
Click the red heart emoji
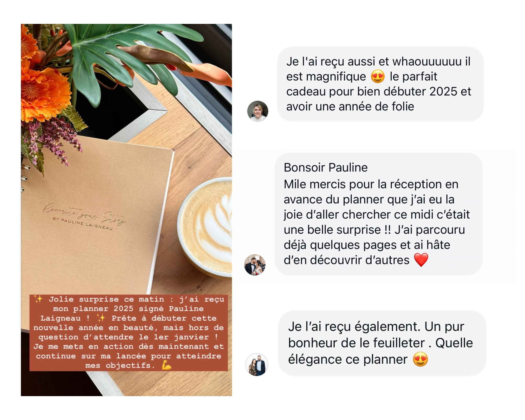point(421,260)
